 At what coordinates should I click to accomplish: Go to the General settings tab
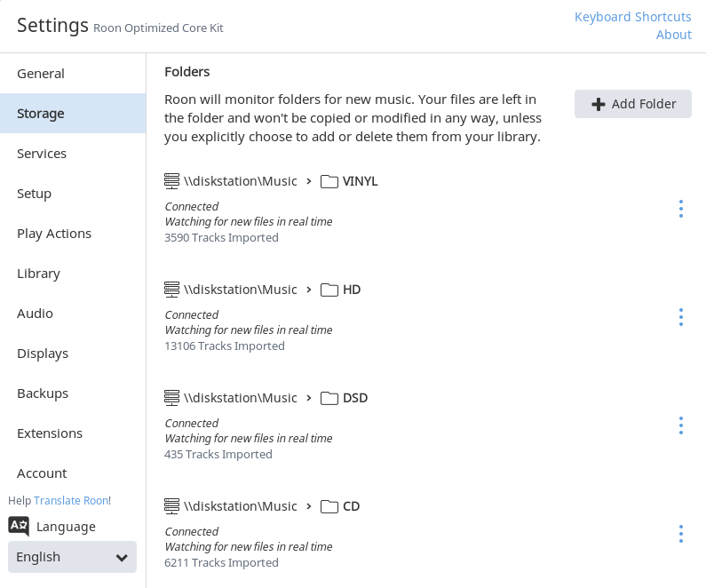click(41, 74)
